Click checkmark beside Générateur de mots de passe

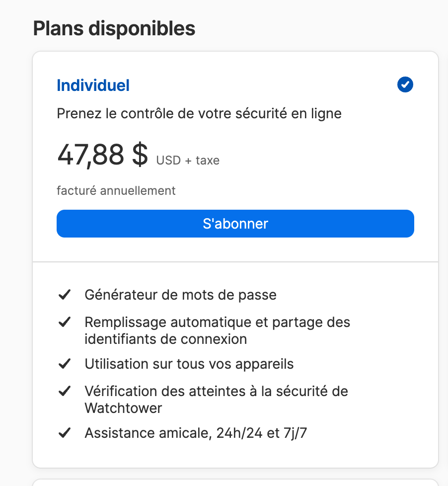(64, 295)
